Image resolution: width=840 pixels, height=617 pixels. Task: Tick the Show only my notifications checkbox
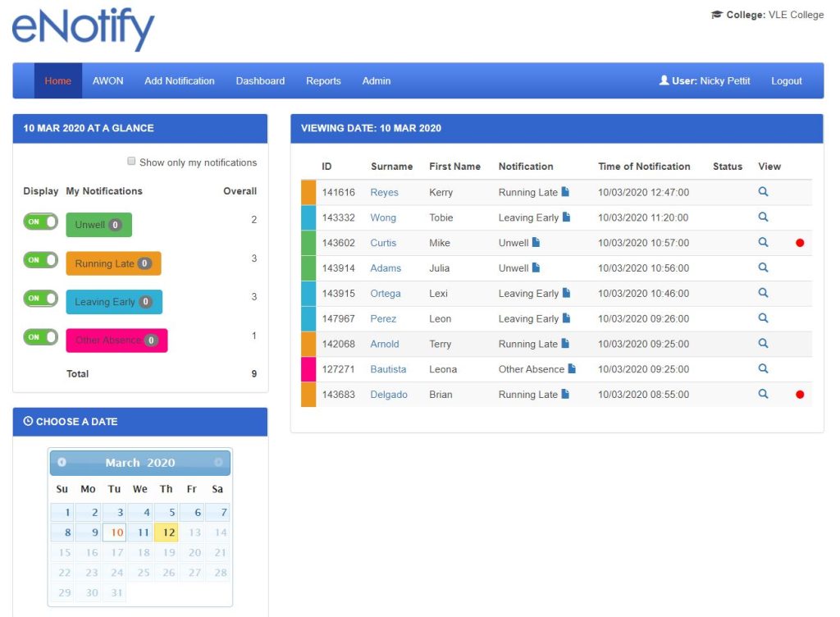click(x=131, y=162)
